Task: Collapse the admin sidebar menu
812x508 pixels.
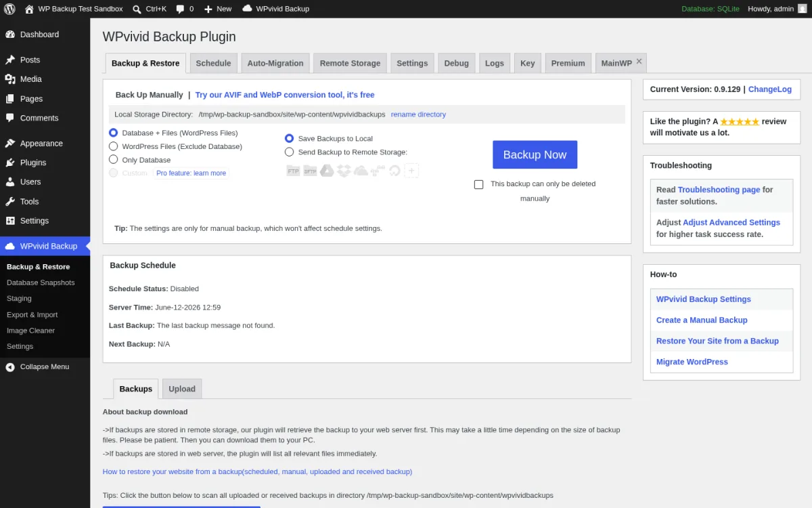Action: click(45, 366)
